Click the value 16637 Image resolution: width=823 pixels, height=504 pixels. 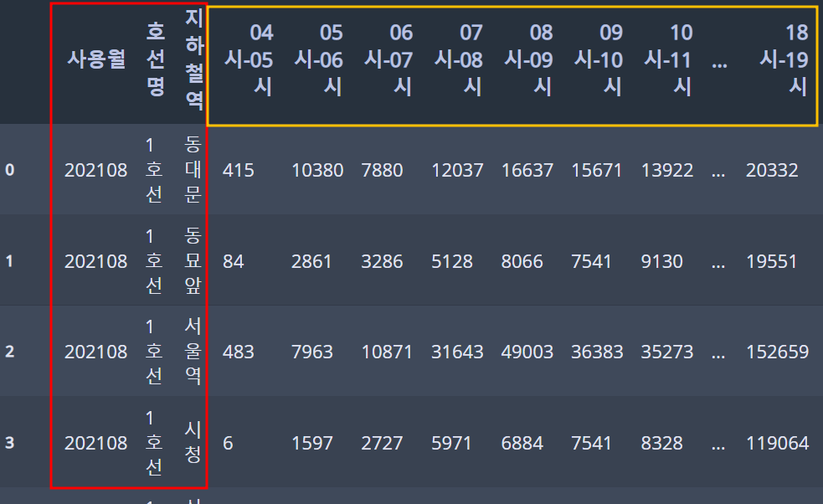click(x=527, y=170)
